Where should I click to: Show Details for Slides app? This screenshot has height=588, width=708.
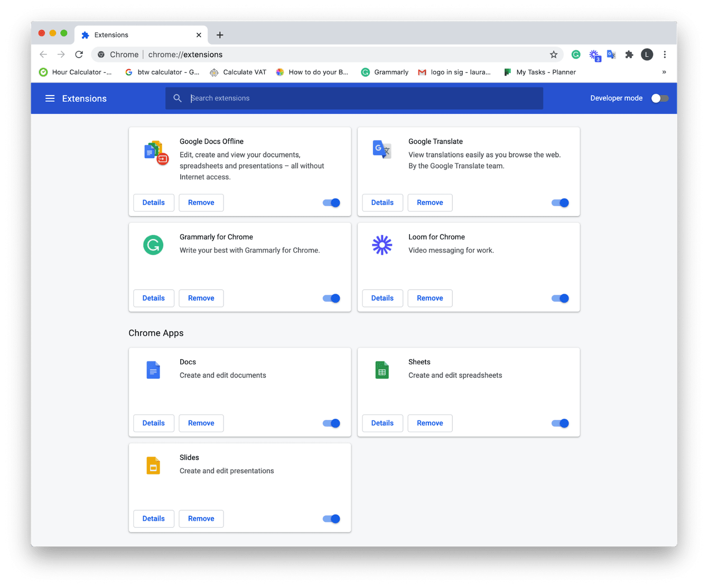pos(154,519)
